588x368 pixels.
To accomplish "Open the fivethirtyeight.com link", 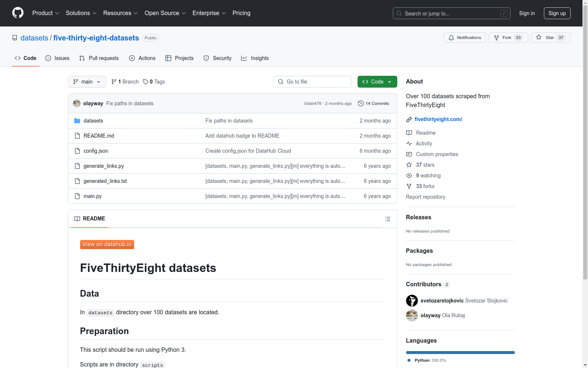I will (438, 119).
